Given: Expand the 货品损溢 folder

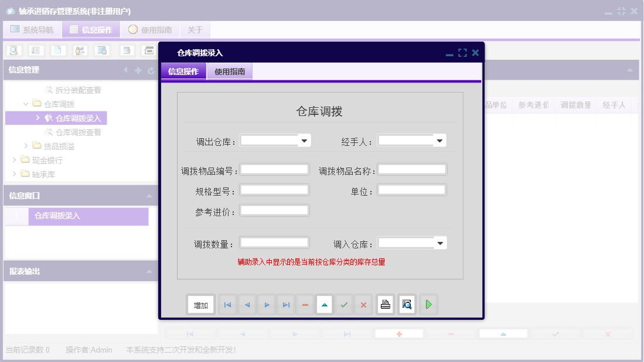Looking at the screenshot, I should (25, 145).
